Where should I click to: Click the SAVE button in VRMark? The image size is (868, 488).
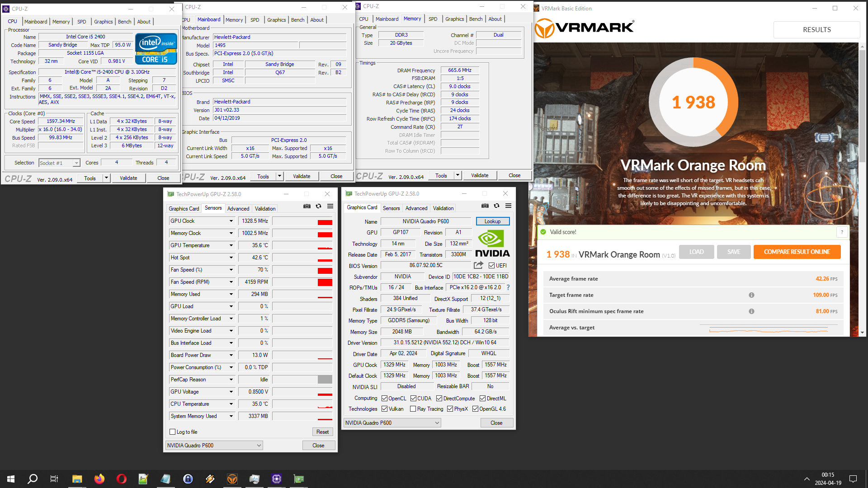(x=734, y=252)
